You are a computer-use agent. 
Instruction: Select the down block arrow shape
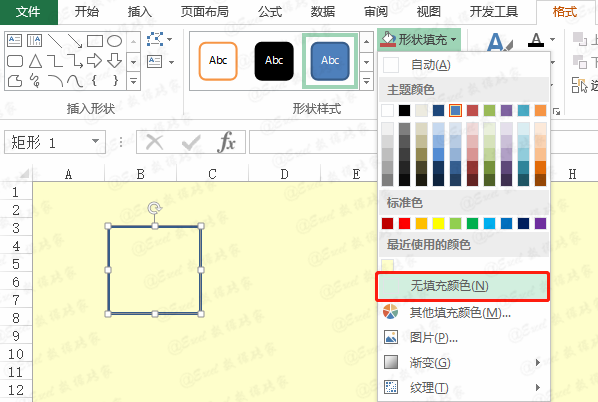114,61
